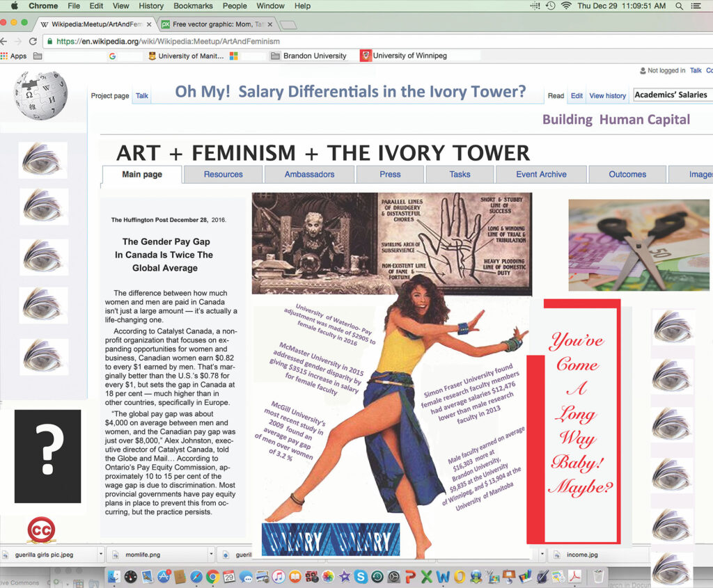Image resolution: width=713 pixels, height=588 pixels.
Task: Open iBooks from the Dock
Action: pyautogui.click(x=295, y=577)
